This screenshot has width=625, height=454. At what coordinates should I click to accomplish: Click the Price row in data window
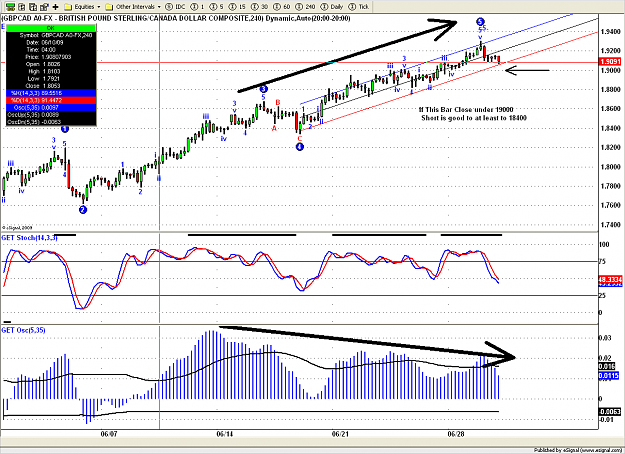click(x=51, y=57)
